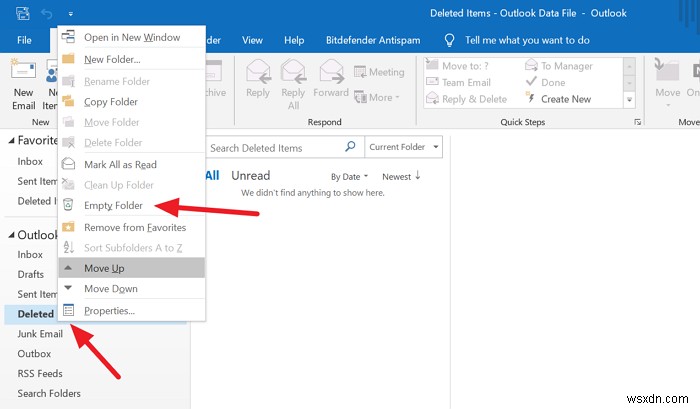Image resolution: width=700 pixels, height=409 pixels.
Task: Select the Drafts folder
Action: coord(30,274)
